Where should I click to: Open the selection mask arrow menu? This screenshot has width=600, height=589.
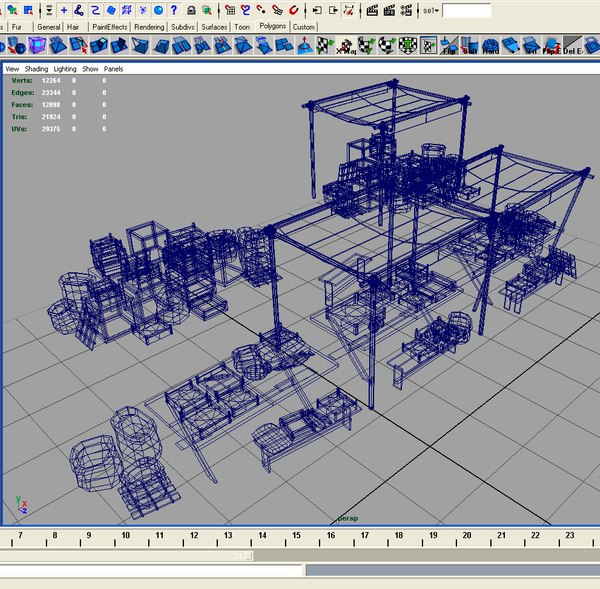[x=49, y=10]
